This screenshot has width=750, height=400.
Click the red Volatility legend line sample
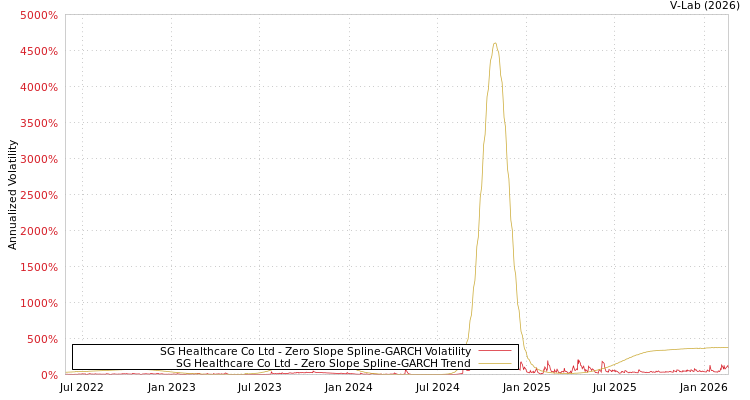point(494,351)
